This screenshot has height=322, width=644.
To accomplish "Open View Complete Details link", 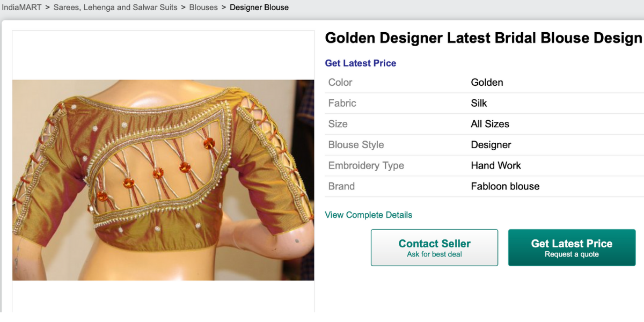I will tap(369, 215).
